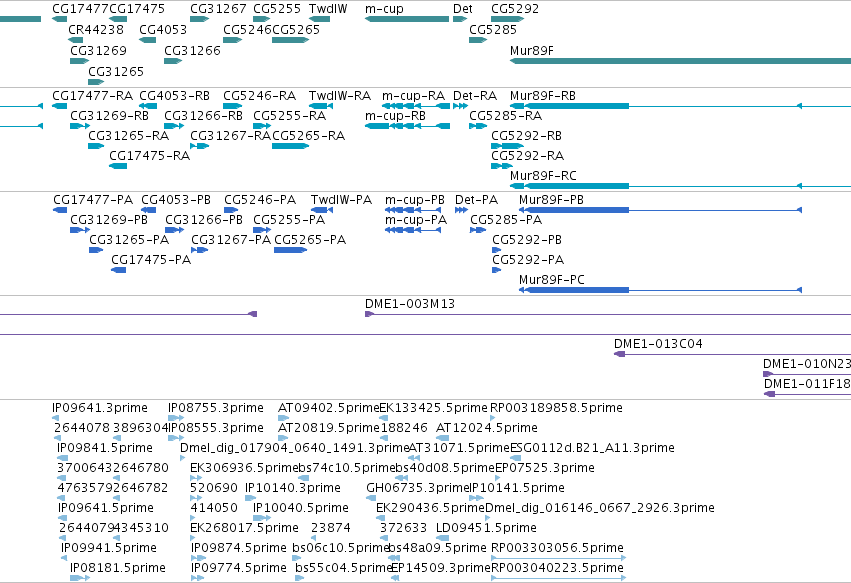Click the Mur89F gene label
The width and height of the screenshot is (851, 583).
pyautogui.click(x=532, y=50)
